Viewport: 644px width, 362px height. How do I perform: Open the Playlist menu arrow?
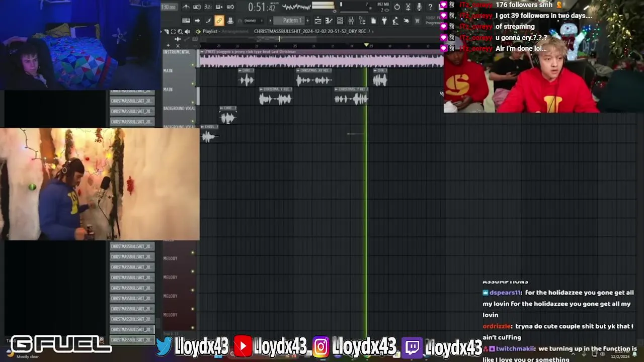[x=198, y=32]
